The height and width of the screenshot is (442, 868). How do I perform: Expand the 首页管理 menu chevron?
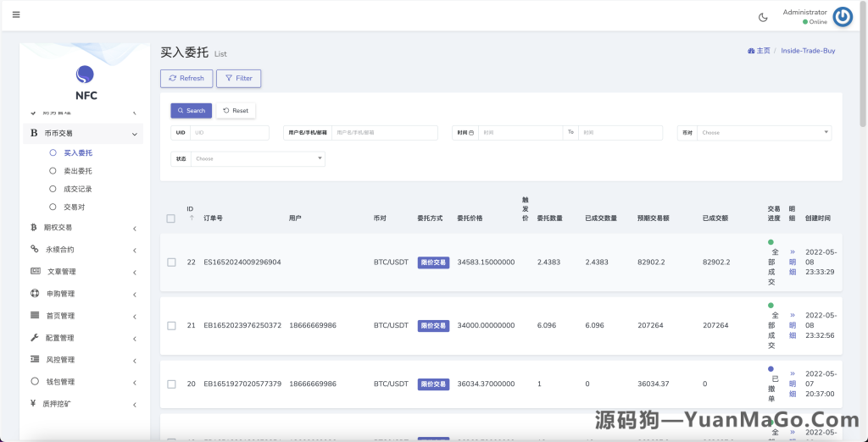pos(135,317)
